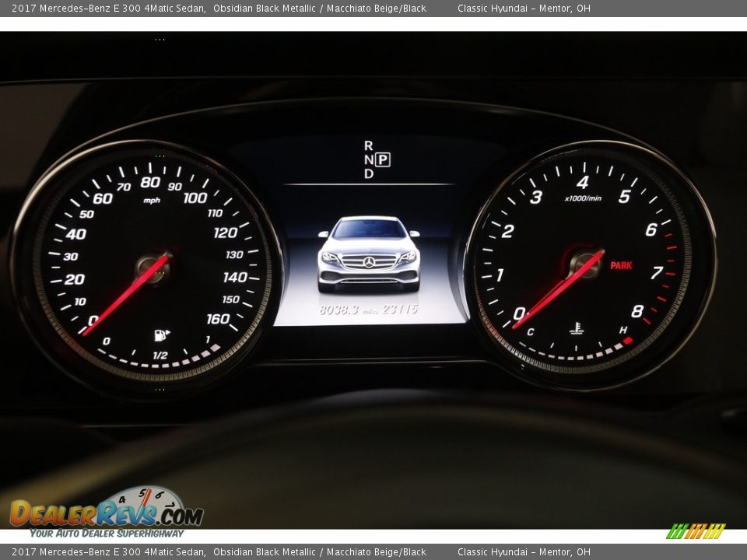
Task: Click the small 150 mark on the speedometer
Action: pos(230,299)
